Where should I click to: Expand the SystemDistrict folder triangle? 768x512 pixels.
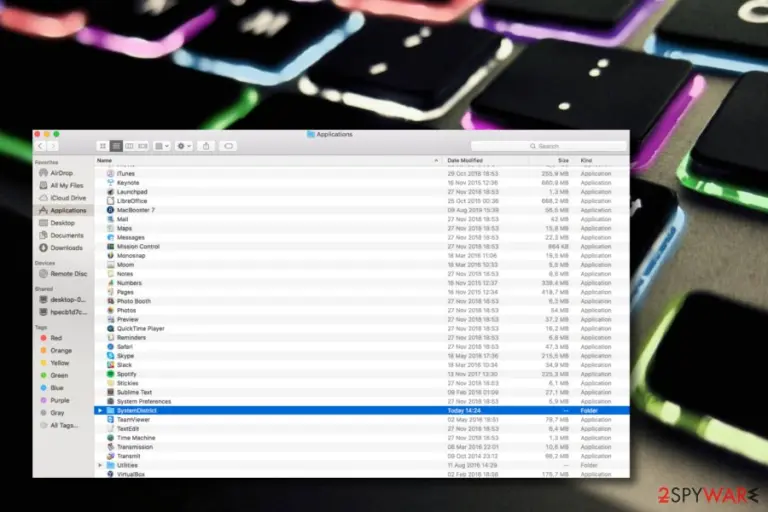point(100,411)
